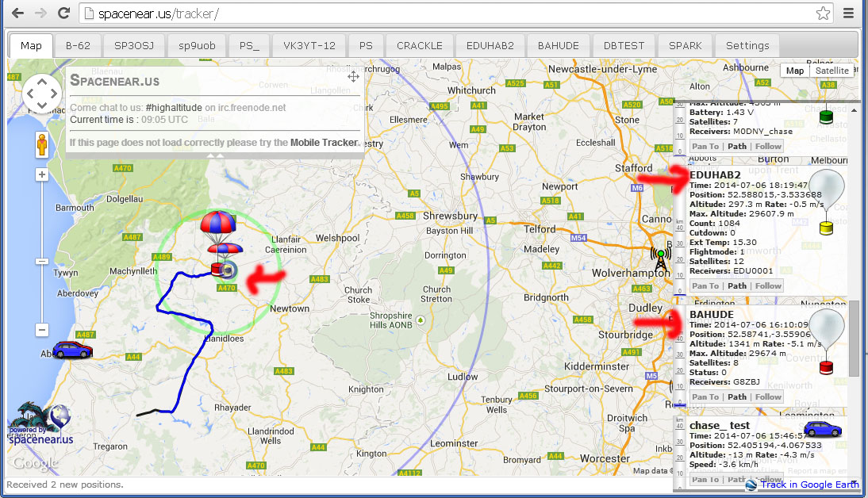The width and height of the screenshot is (868, 498).
Task: Click the map pan direction control
Action: pyautogui.click(x=42, y=95)
